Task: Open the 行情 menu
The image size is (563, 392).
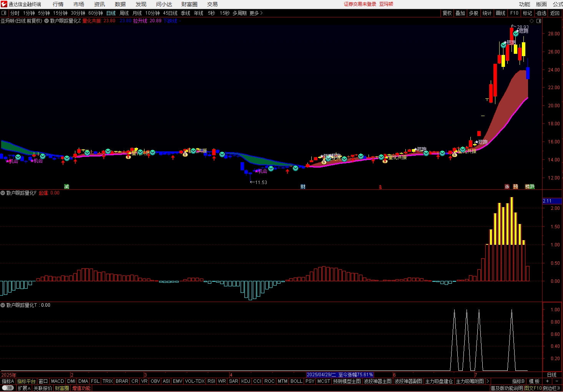Action: [x=58, y=4]
